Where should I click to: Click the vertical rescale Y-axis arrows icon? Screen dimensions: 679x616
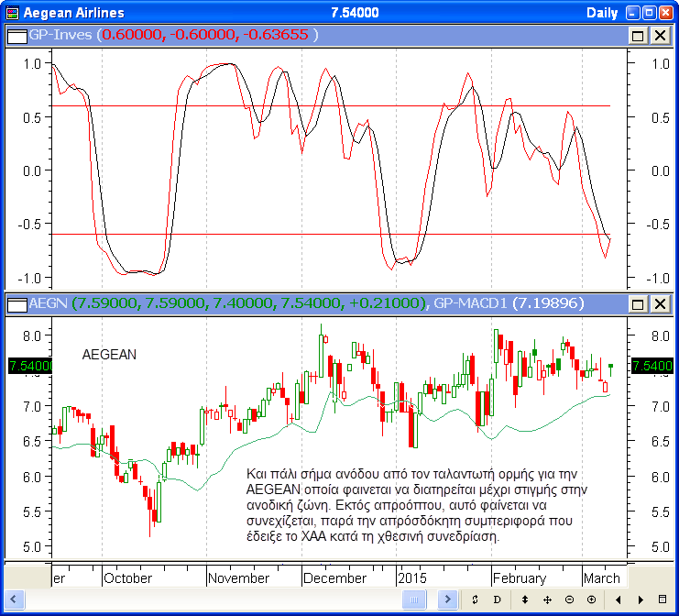pos(525,599)
